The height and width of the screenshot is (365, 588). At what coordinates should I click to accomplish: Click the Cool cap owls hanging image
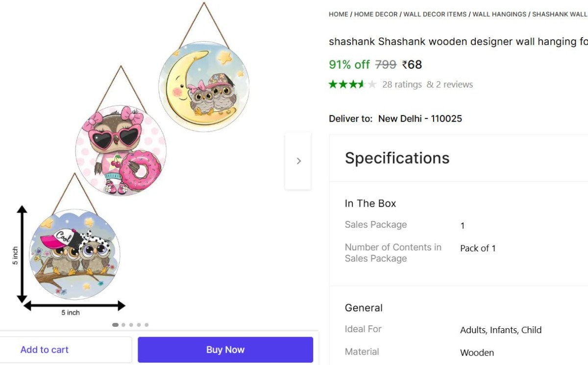(x=75, y=255)
